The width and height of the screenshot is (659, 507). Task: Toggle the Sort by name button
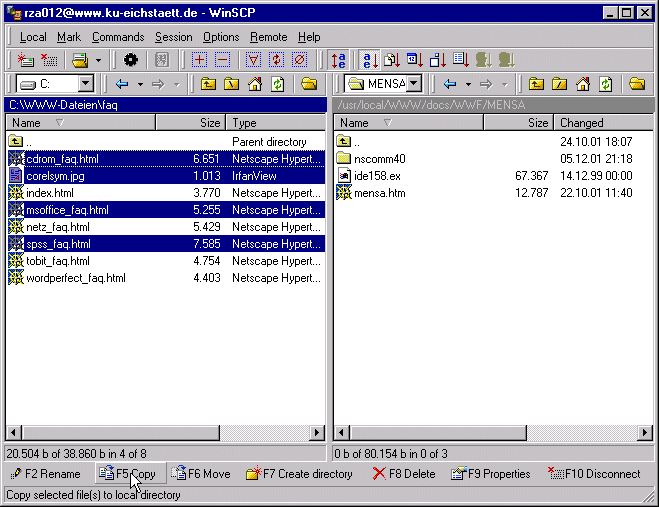[370, 60]
